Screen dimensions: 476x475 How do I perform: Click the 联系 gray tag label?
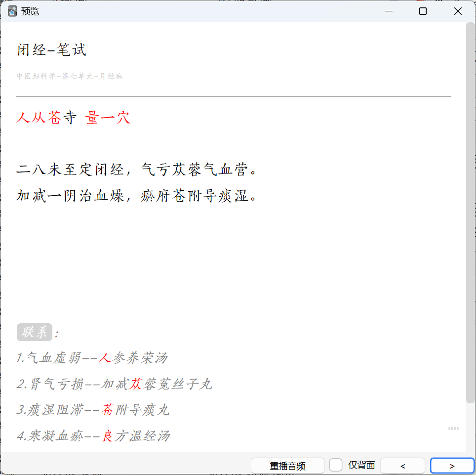(x=34, y=332)
